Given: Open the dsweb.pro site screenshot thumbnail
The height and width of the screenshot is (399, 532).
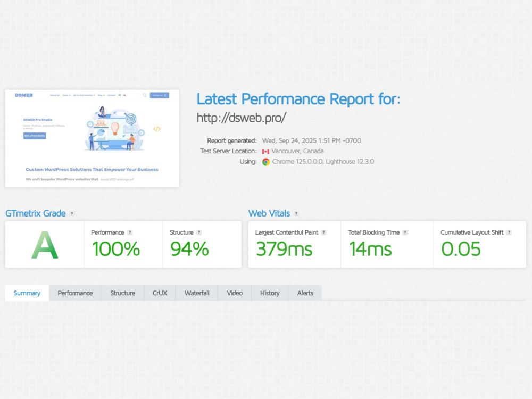Looking at the screenshot, I should click(x=92, y=138).
